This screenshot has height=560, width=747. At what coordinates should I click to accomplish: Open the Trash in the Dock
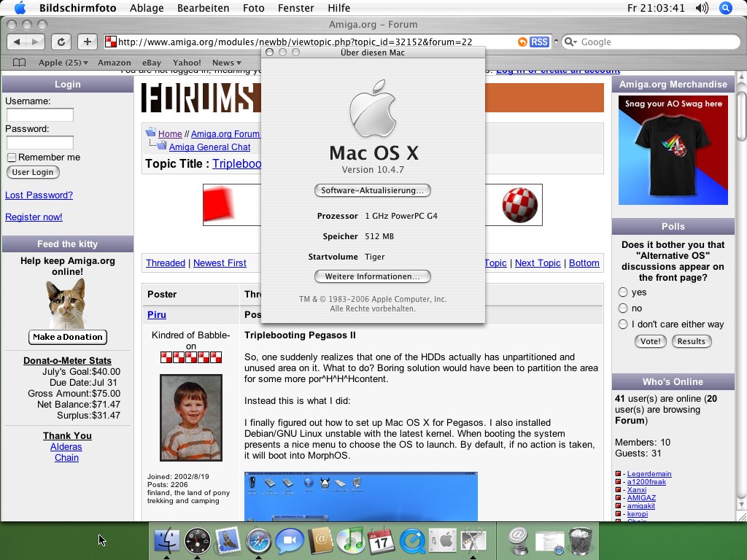579,541
